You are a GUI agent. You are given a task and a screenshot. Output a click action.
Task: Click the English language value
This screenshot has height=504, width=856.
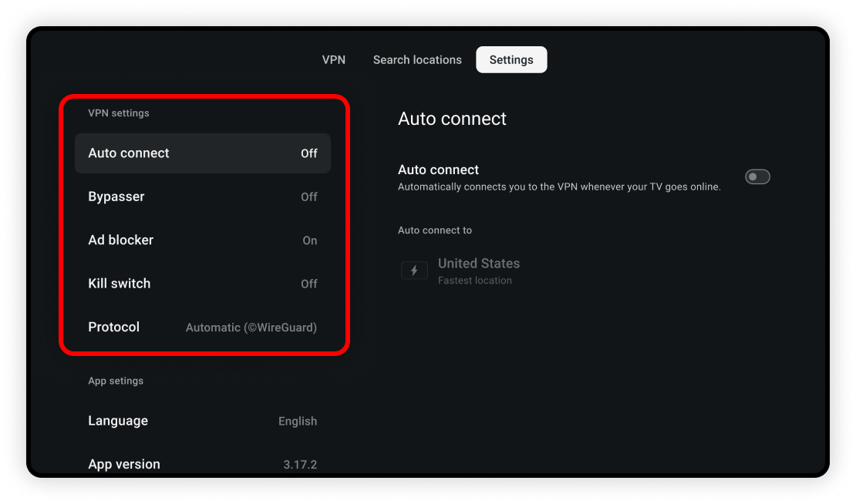pos(298,421)
